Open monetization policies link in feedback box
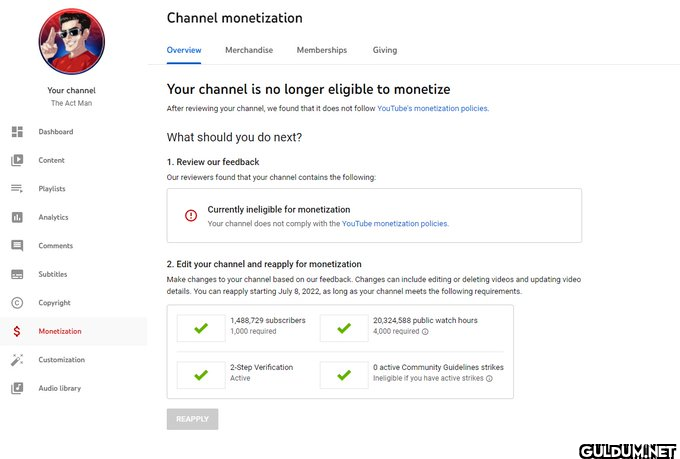 click(x=396, y=224)
